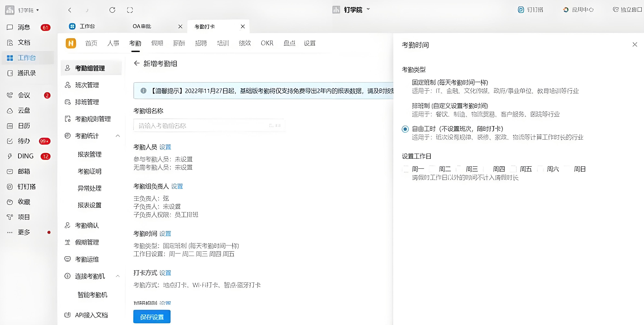Click 设置 link beside 考勤组负责人
Viewport: 644px width, 325px height.
click(x=177, y=186)
